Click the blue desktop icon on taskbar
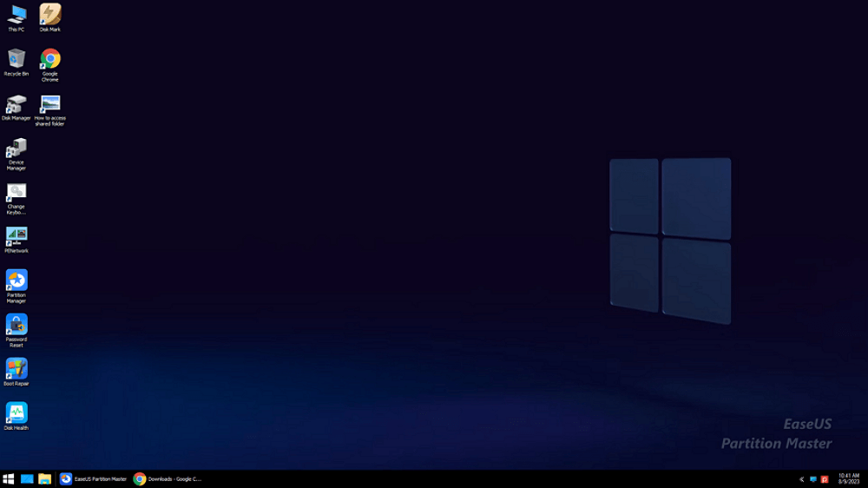 coord(27,479)
